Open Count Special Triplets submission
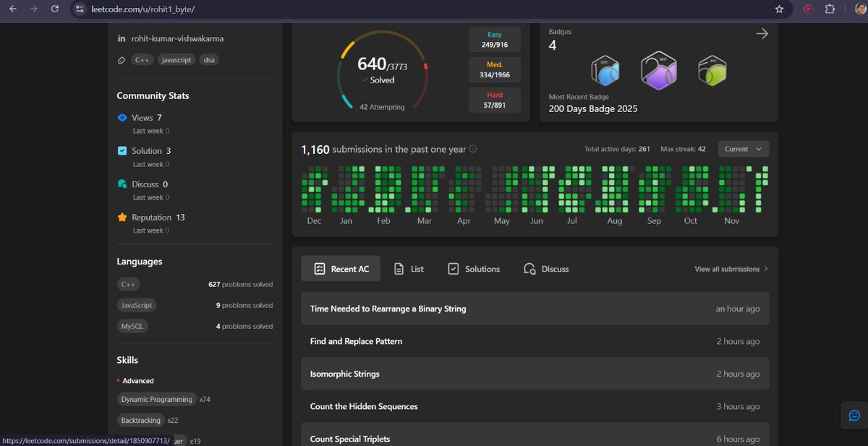 [x=535, y=436]
